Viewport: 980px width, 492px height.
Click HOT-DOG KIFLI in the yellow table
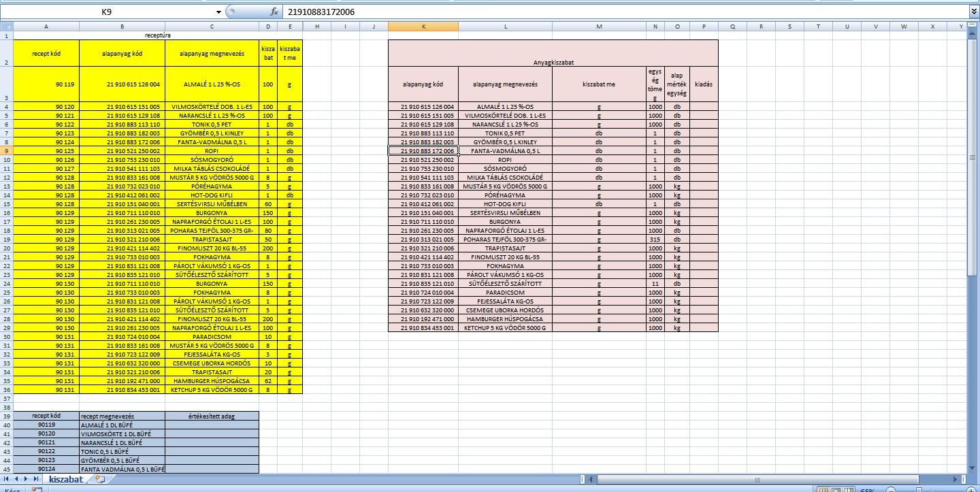coord(212,195)
